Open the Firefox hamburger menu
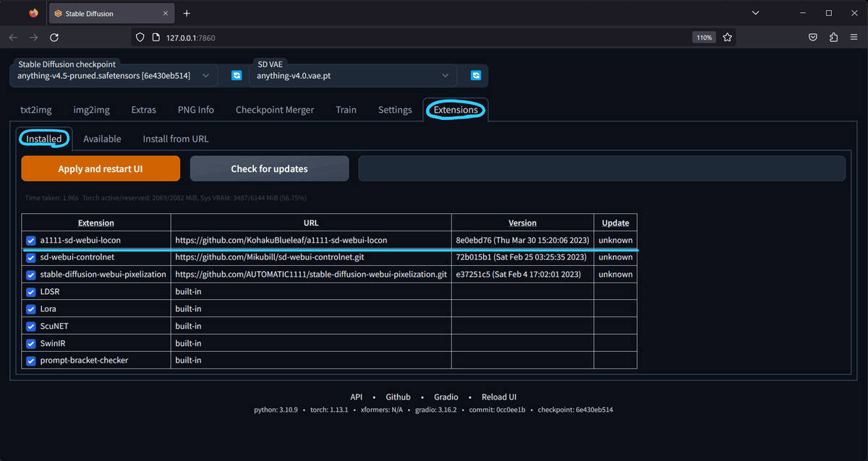The image size is (868, 461). point(854,37)
